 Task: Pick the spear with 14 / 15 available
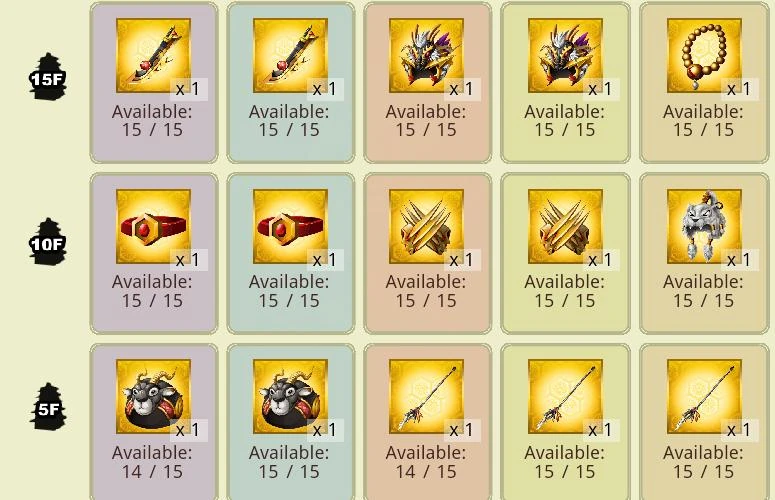(426, 397)
